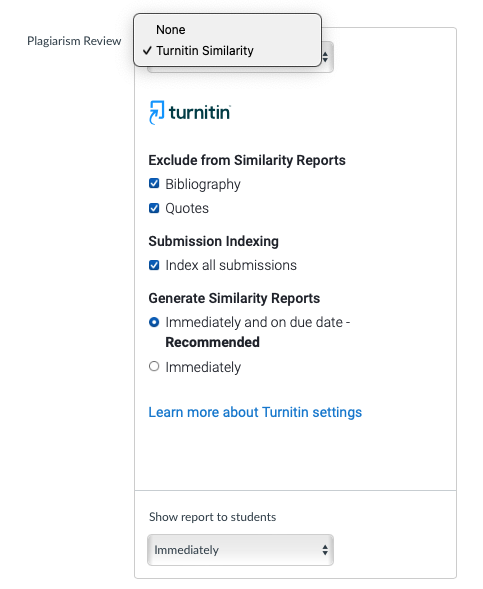This screenshot has width=483, height=589.
Task: Click the Submission Indexing heading
Action: (x=213, y=241)
